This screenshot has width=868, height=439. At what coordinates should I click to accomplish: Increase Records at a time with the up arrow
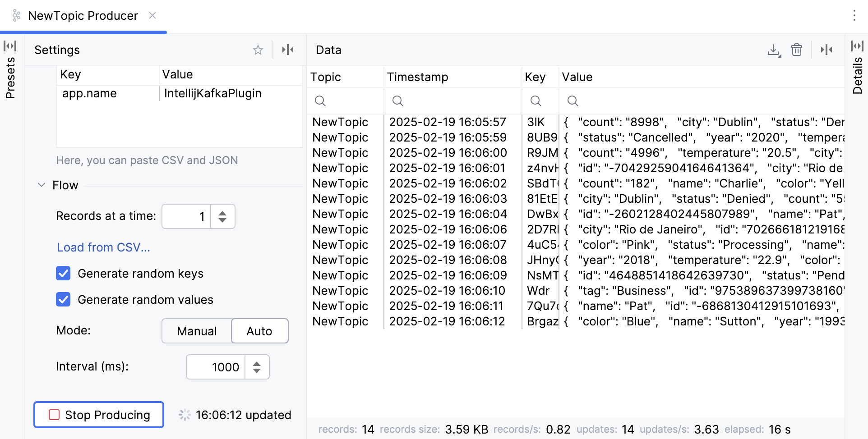coord(222,212)
